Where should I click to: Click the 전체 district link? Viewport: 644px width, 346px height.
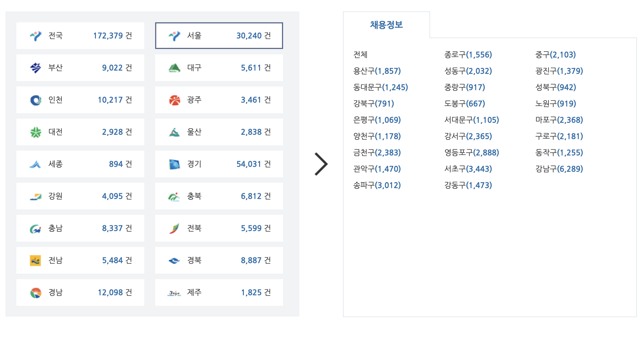tap(360, 55)
